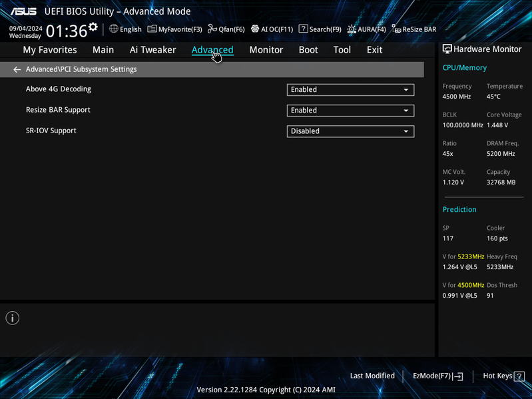Click the 32768 MB capacity value
This screenshot has width=532, height=399.
[501, 183]
